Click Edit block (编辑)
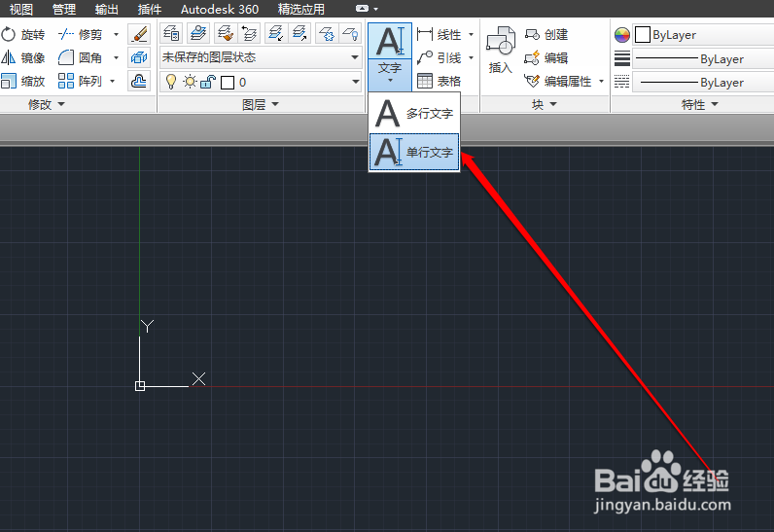Viewport: 774px width, 532px height. tap(545, 57)
